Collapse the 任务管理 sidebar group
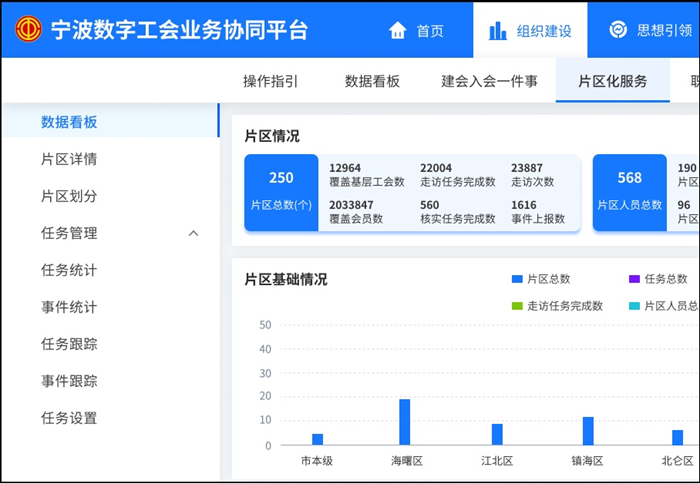This screenshot has height=484, width=700. (x=193, y=234)
